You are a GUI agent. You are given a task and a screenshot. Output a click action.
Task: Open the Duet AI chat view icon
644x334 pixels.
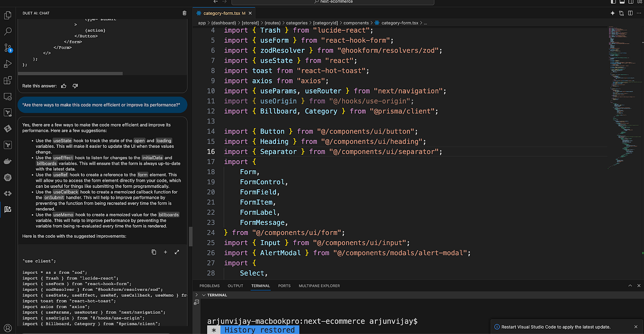coord(7,209)
